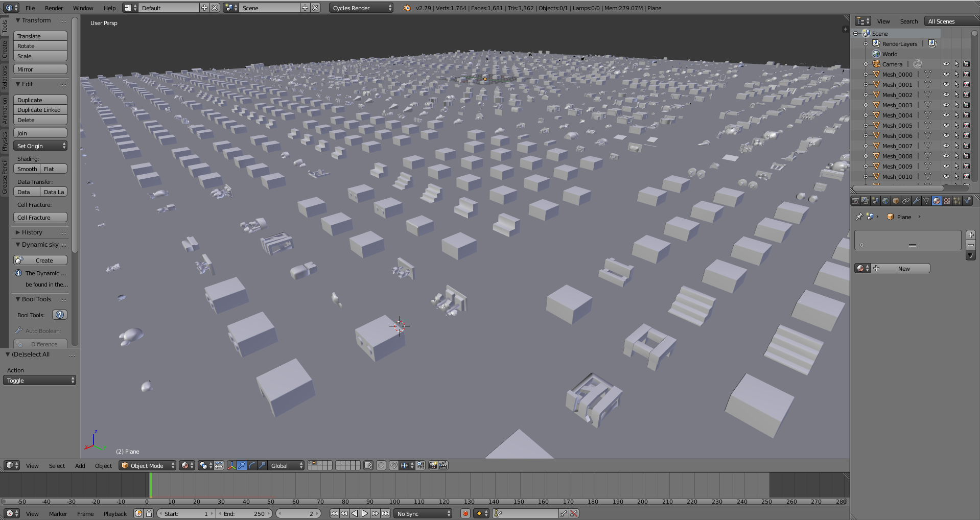Click the End frame field

pos(245,513)
